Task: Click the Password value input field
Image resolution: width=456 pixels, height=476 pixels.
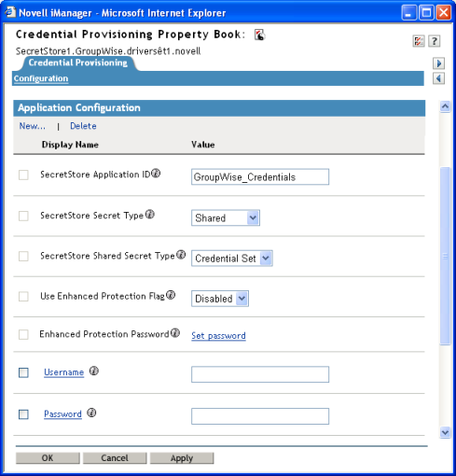Action: 260,416
